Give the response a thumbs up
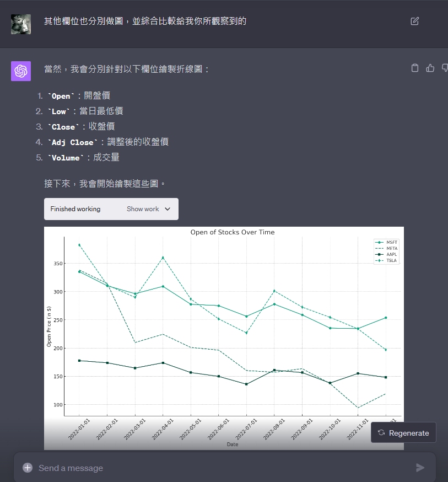The image size is (448, 482). pyautogui.click(x=430, y=68)
